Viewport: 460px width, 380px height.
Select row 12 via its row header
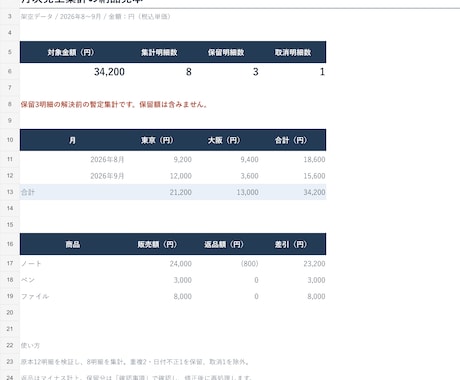[x=10, y=175]
